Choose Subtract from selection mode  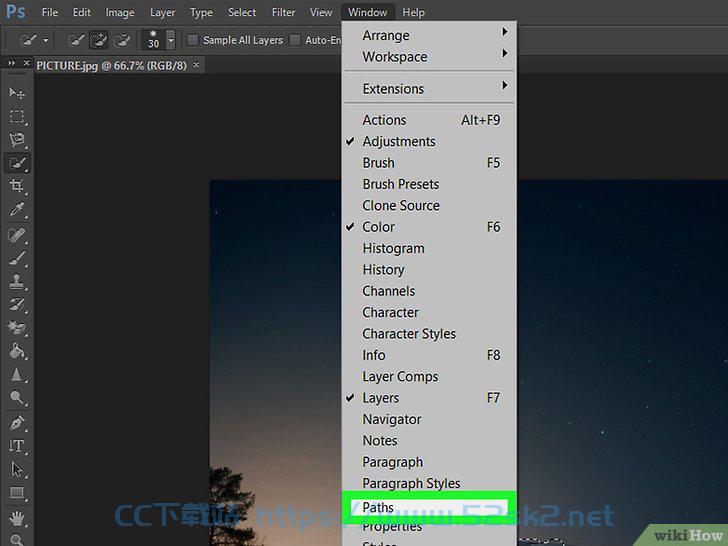(122, 40)
